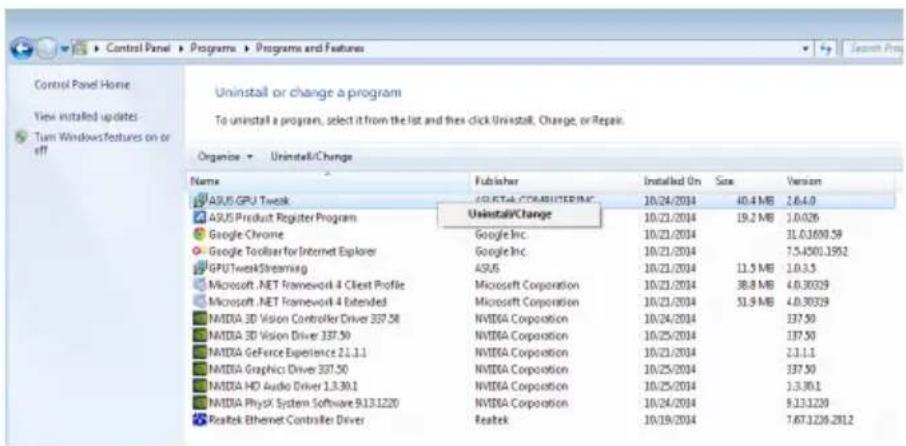Viewport: 906px width, 446px height.
Task: Click the Back navigation arrow button
Action: 20,49
